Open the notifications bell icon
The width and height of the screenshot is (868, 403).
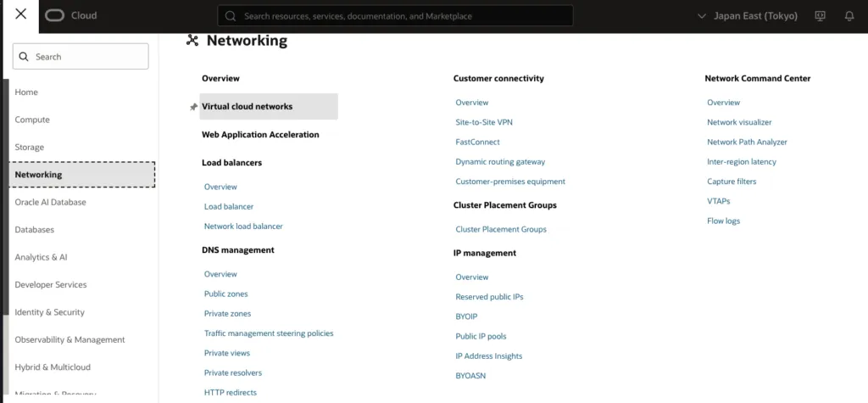coord(849,16)
